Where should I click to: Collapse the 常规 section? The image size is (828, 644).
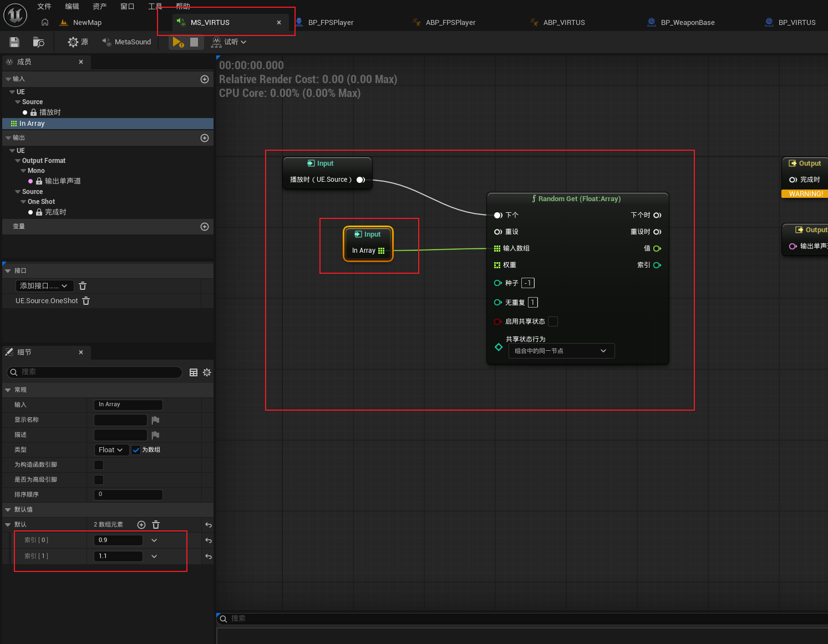click(x=8, y=390)
